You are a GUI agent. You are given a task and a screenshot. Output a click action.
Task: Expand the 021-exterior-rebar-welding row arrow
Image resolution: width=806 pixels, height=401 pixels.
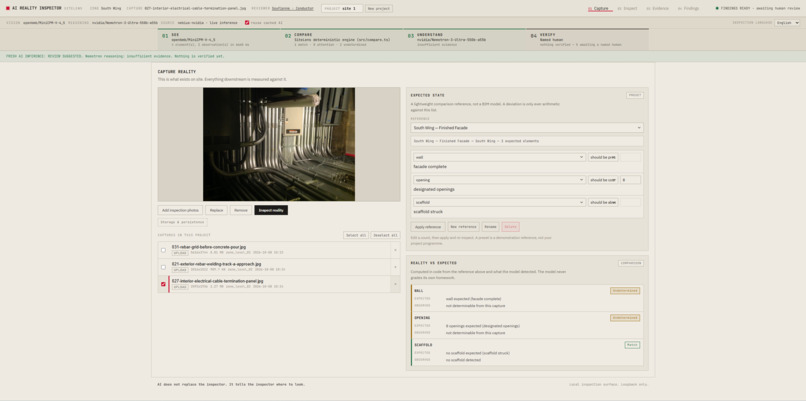point(395,267)
